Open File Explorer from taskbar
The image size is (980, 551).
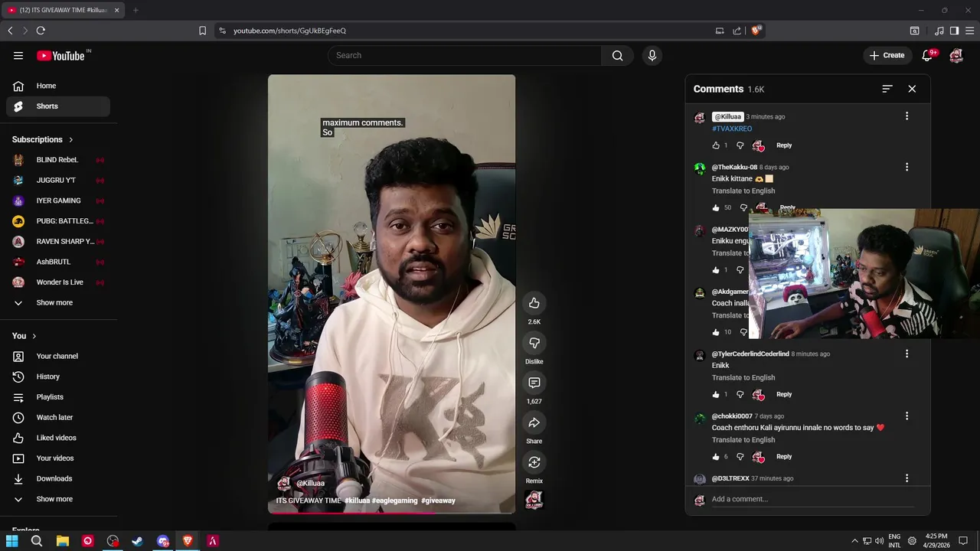(63, 541)
